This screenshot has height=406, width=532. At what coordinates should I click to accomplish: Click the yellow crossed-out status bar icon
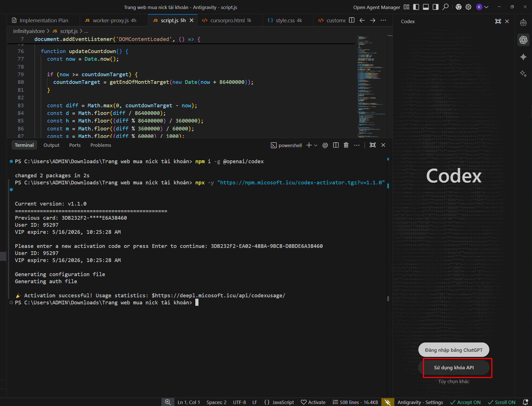pos(388,402)
